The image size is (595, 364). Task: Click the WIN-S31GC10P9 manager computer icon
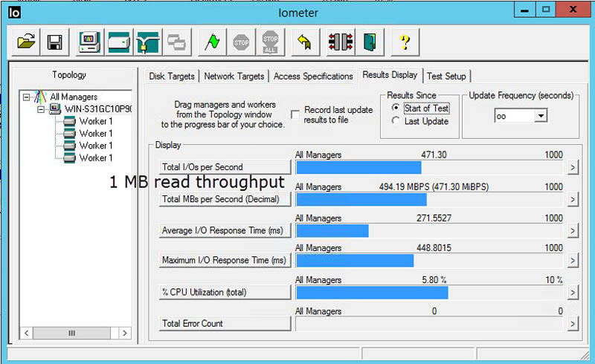(55, 109)
